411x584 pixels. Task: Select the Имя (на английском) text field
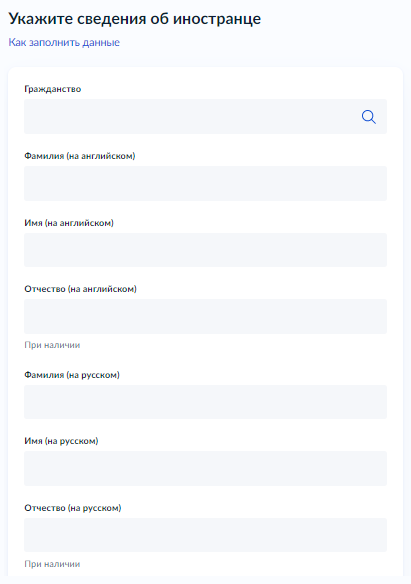[x=206, y=250]
